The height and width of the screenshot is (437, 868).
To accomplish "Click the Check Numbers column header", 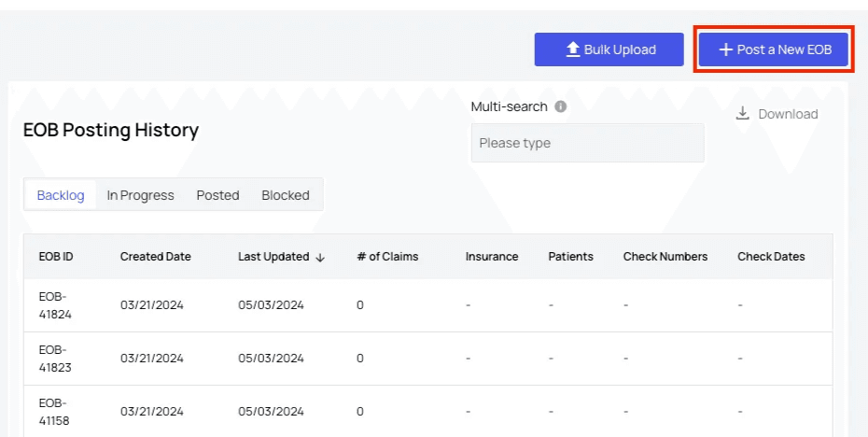I will point(665,257).
